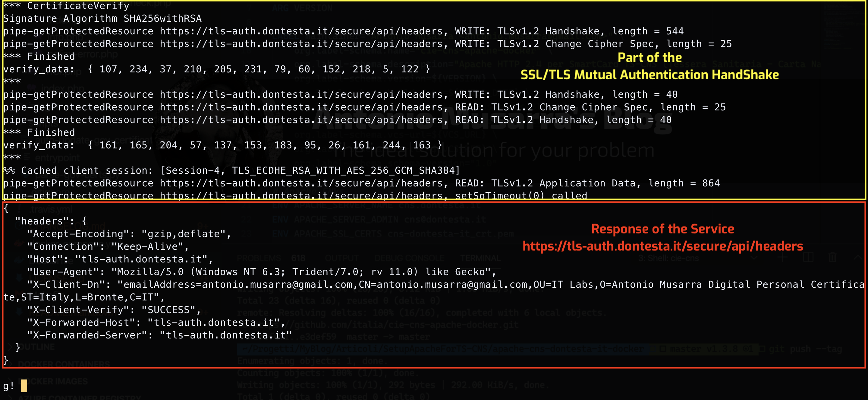868x400 pixels.
Task: Click the WRITE Handshake line with length = 40
Action: pos(340,94)
